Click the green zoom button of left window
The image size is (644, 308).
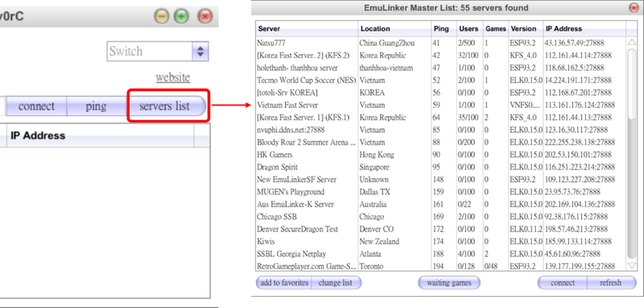click(181, 16)
